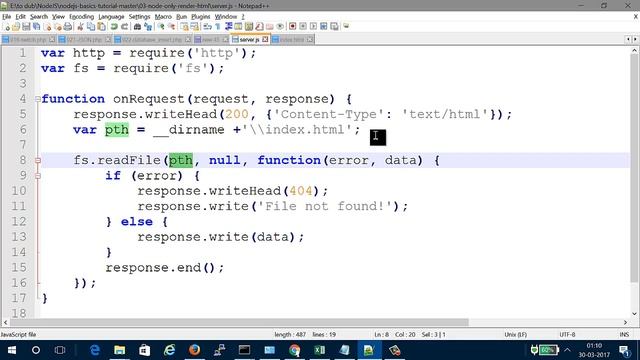Cut selection with the scissors icon
This screenshot has height=360, width=640.
(x=80, y=27)
